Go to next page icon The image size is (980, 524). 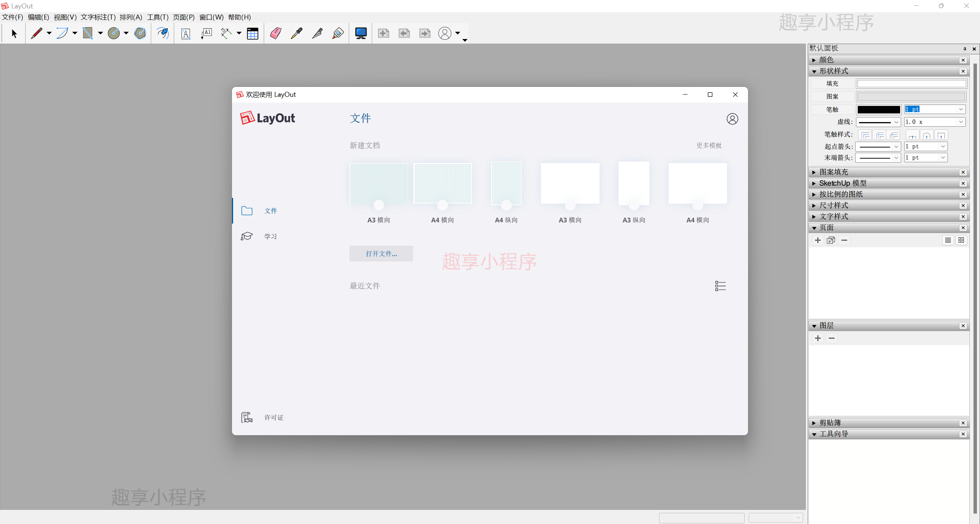425,33
